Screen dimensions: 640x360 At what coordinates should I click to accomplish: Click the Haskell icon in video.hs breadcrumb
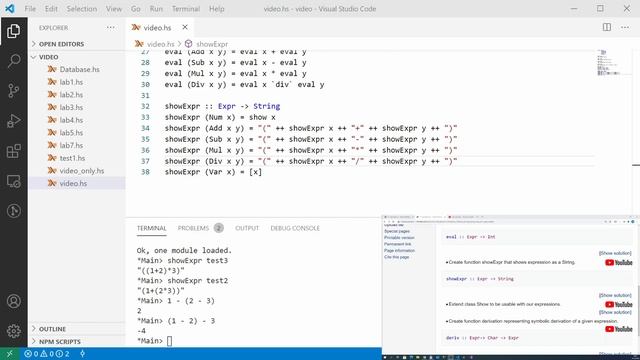click(x=139, y=44)
